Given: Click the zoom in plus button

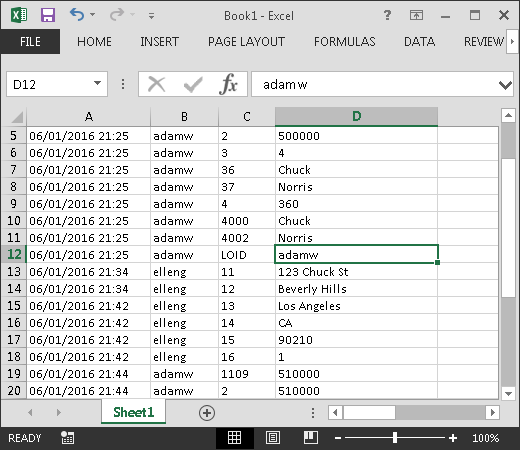Looking at the screenshot, I should (x=453, y=438).
